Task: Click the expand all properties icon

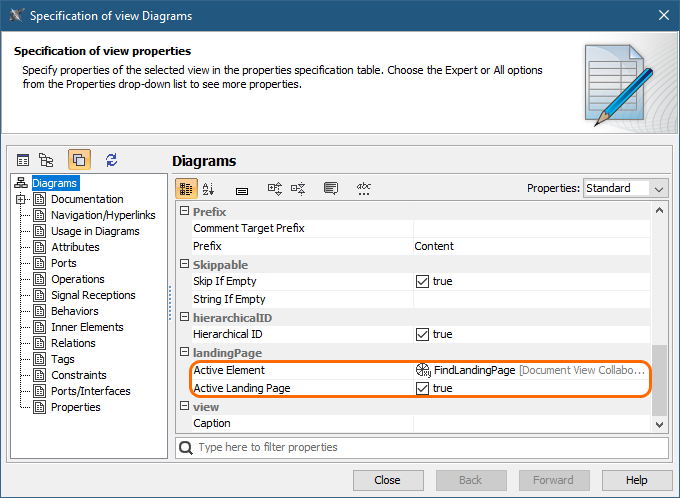Action: (x=275, y=188)
